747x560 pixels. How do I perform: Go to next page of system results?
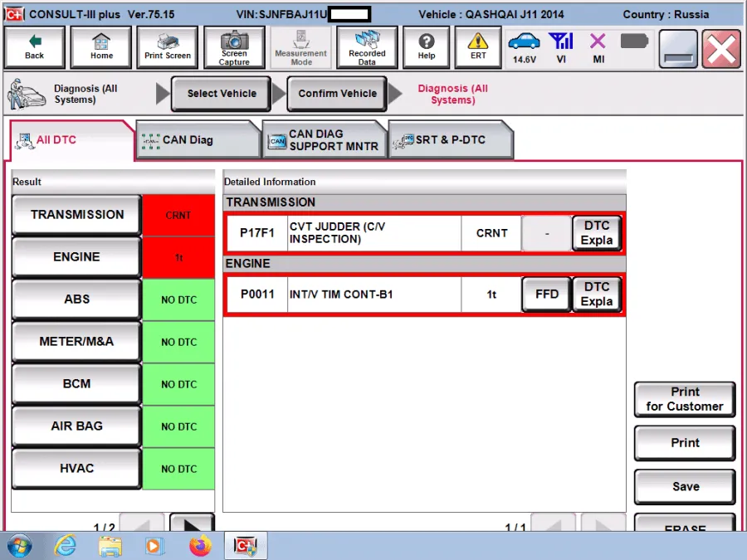pos(192,523)
